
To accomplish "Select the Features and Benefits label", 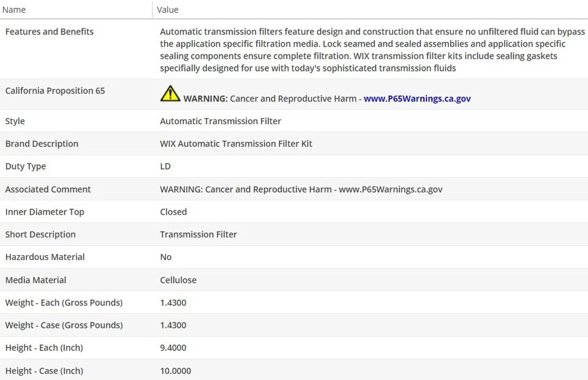I will pyautogui.click(x=50, y=31).
